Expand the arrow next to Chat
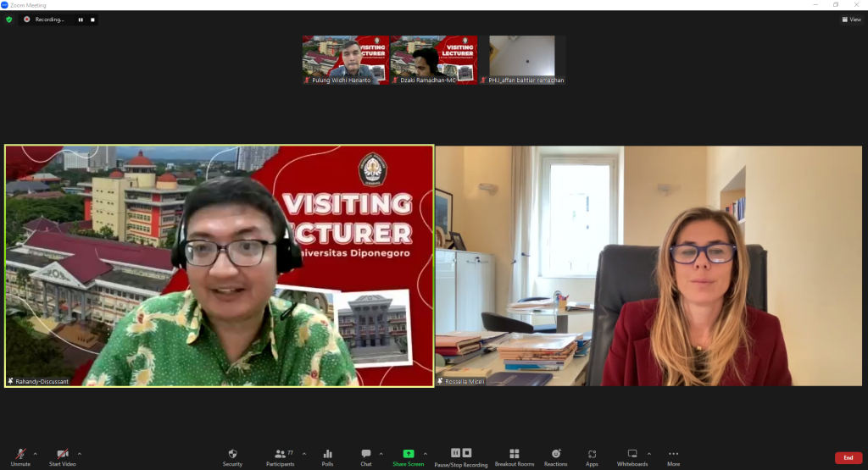 pos(381,454)
